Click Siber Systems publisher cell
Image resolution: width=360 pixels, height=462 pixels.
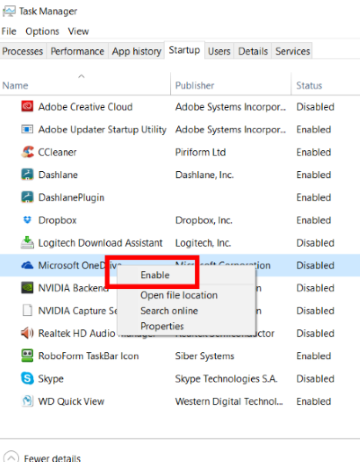point(205,356)
